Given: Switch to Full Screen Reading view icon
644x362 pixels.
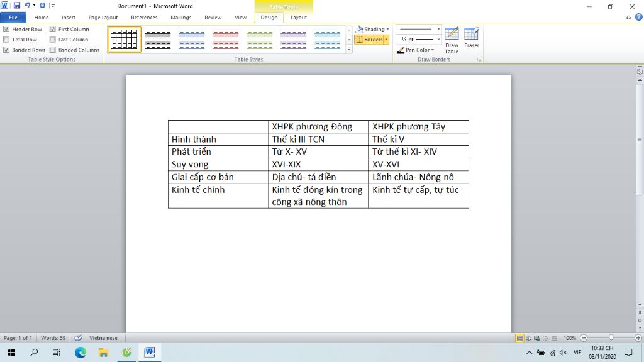Looking at the screenshot, I should pos(528,338).
